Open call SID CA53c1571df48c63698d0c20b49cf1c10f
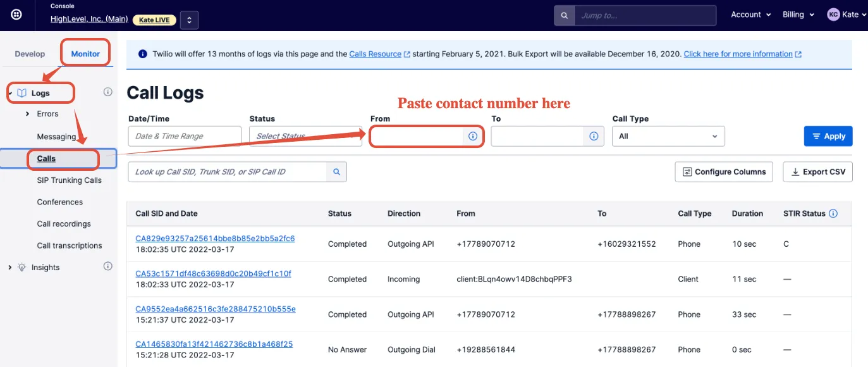The width and height of the screenshot is (868, 367). pos(213,274)
